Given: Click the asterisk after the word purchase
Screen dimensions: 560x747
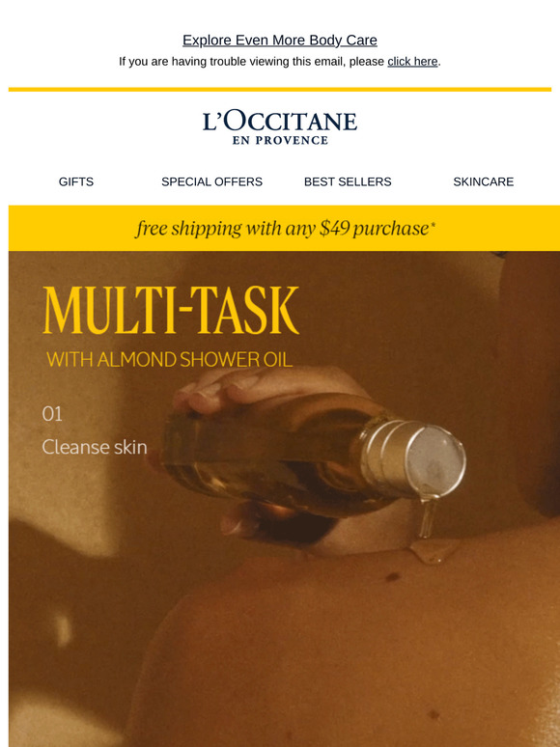Looking at the screenshot, I should [433, 225].
